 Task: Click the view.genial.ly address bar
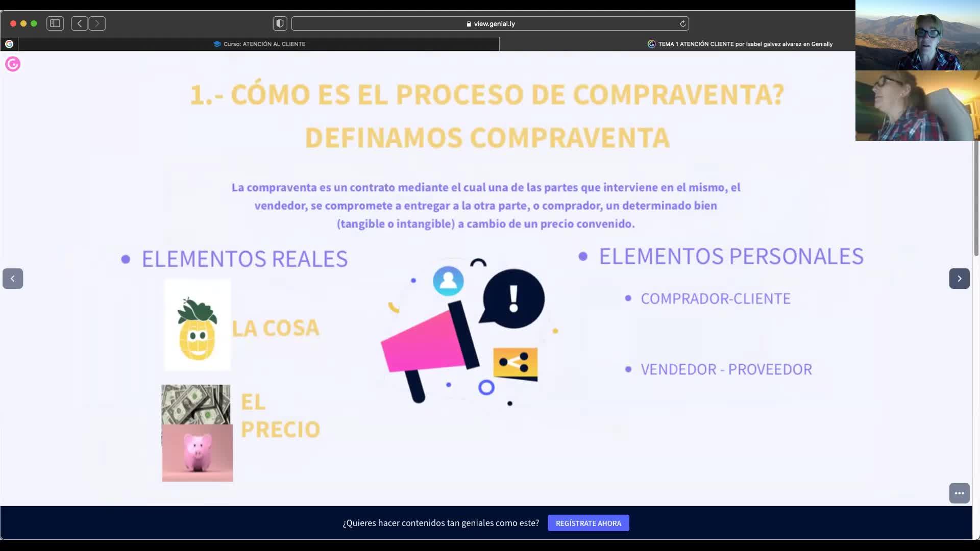(490, 23)
